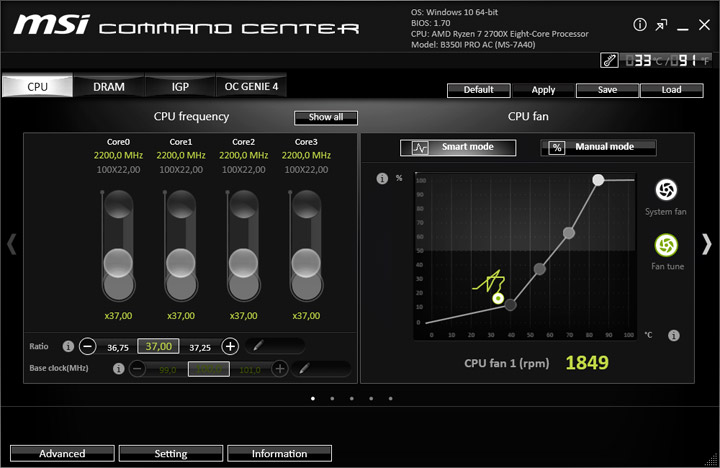Click the Base clock 100,0 value field
The image size is (720, 468).
(x=209, y=369)
